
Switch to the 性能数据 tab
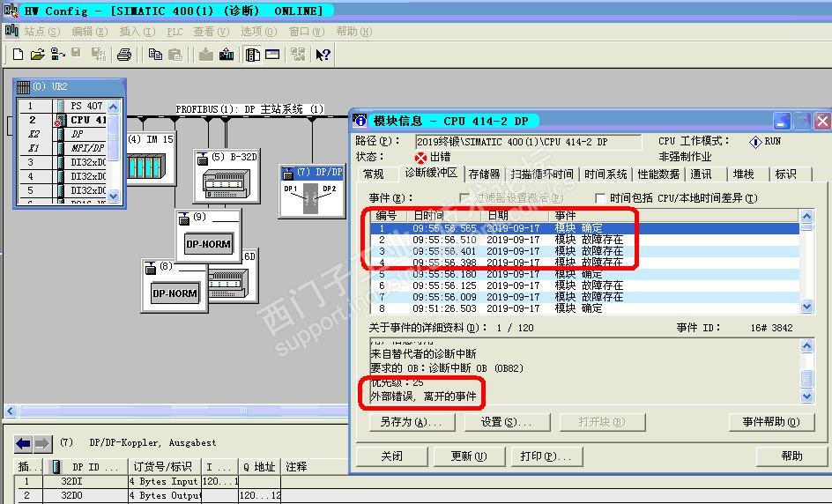[x=658, y=174]
